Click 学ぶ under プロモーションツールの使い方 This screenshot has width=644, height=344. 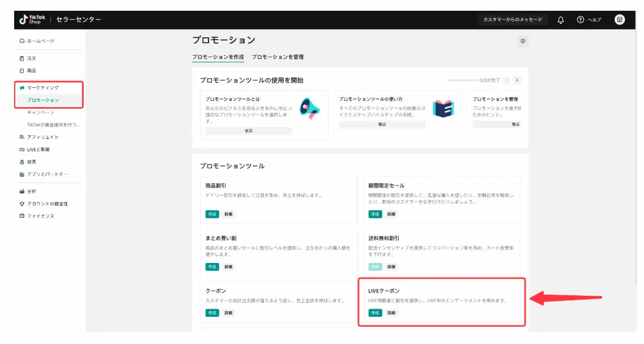pos(382,125)
